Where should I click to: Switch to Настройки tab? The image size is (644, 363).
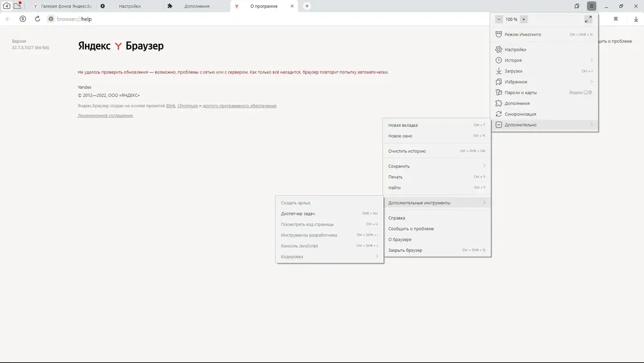[x=129, y=6]
